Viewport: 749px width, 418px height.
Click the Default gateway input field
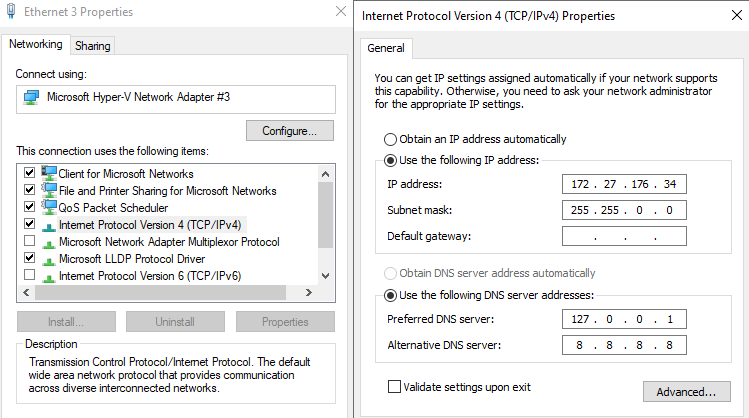coord(624,236)
